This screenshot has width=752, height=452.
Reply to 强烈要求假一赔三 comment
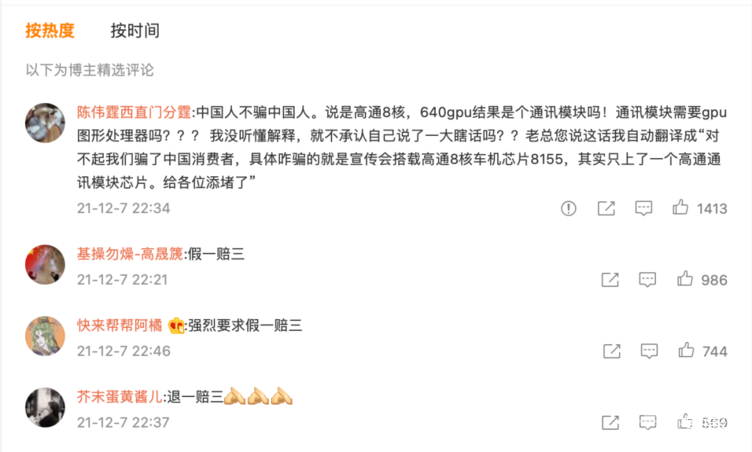tap(649, 351)
